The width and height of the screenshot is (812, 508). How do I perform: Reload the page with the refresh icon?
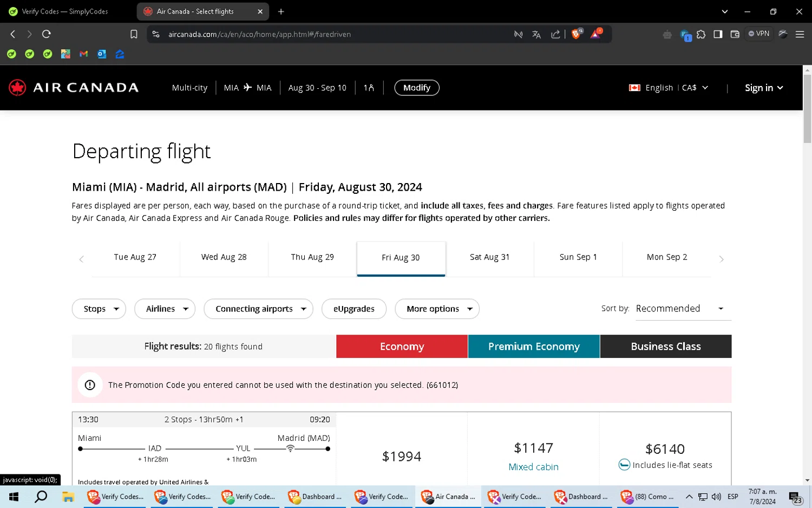(x=47, y=34)
